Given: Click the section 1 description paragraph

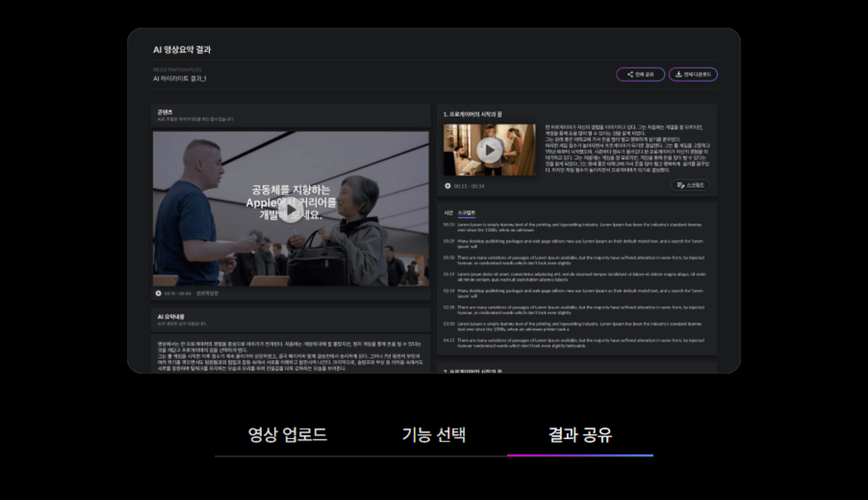Looking at the screenshot, I should pyautogui.click(x=627, y=149).
